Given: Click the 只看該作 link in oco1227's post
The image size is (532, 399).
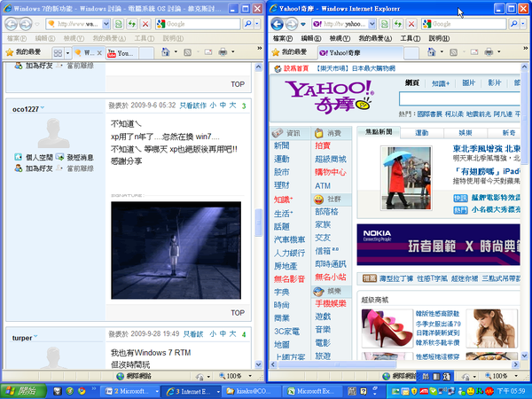Looking at the screenshot, I should click(192, 106).
